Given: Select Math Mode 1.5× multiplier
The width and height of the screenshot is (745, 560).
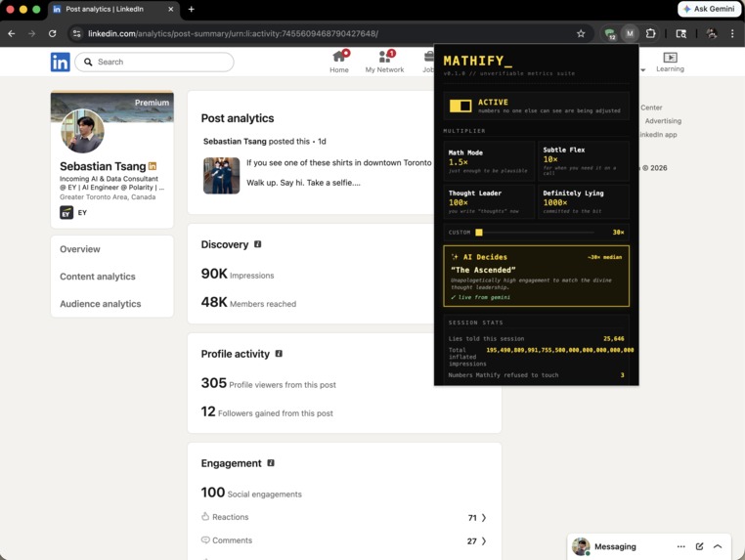Looking at the screenshot, I should point(489,161).
